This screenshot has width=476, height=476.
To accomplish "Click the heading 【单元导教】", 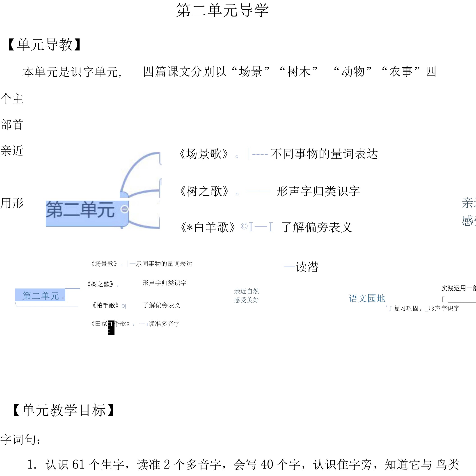I will (x=45, y=45).
